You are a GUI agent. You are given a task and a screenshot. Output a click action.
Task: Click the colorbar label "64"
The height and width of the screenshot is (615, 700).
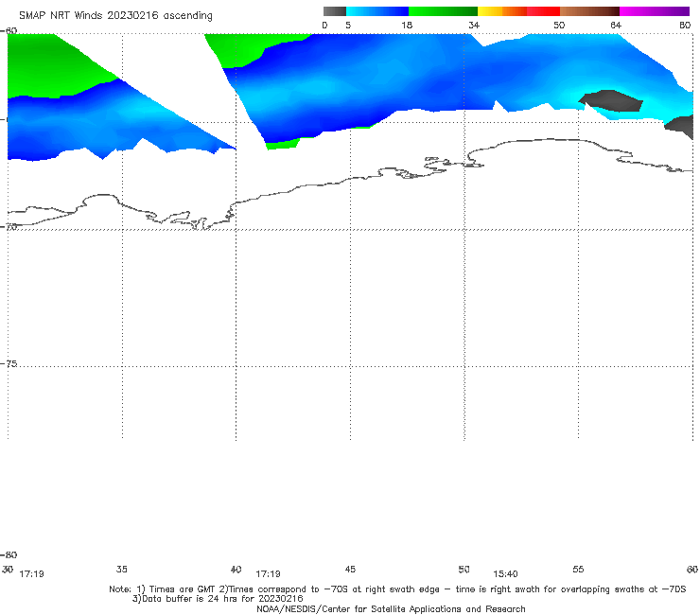point(616,26)
